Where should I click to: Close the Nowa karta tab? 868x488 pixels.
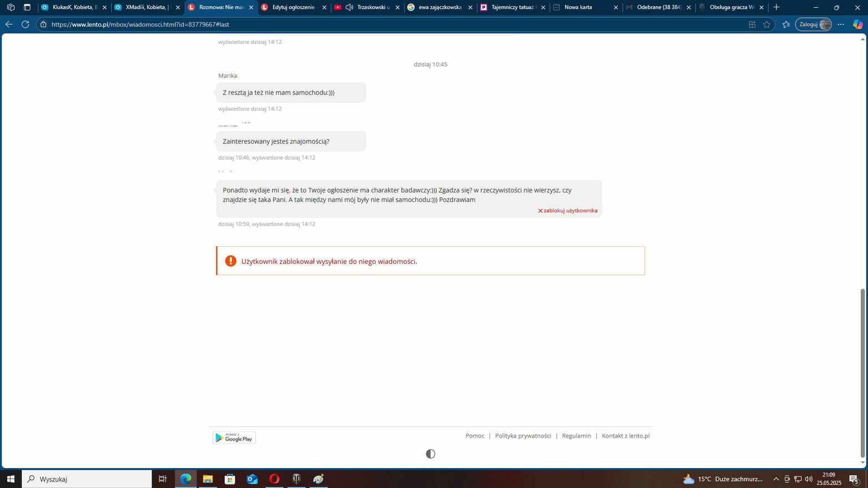[x=615, y=7]
